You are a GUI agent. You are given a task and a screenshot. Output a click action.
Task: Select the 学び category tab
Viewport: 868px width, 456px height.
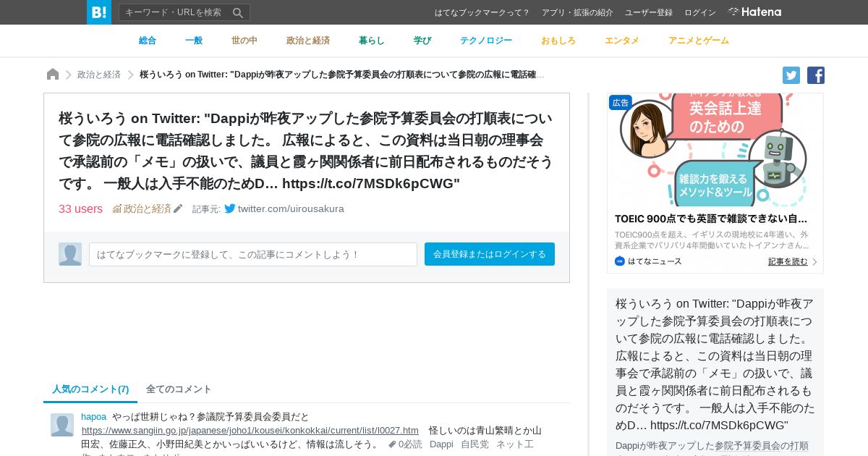422,41
